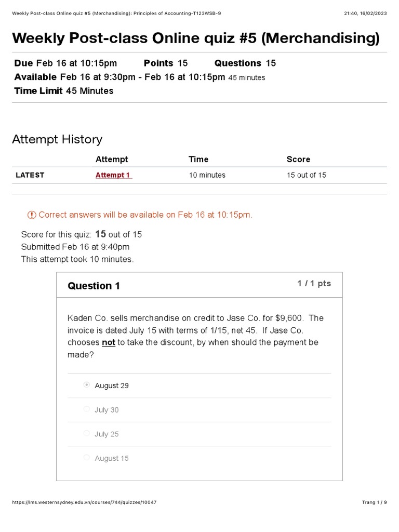Pick the July 25 radio option
Viewport: 399px width, 532px height.
[x=87, y=434]
